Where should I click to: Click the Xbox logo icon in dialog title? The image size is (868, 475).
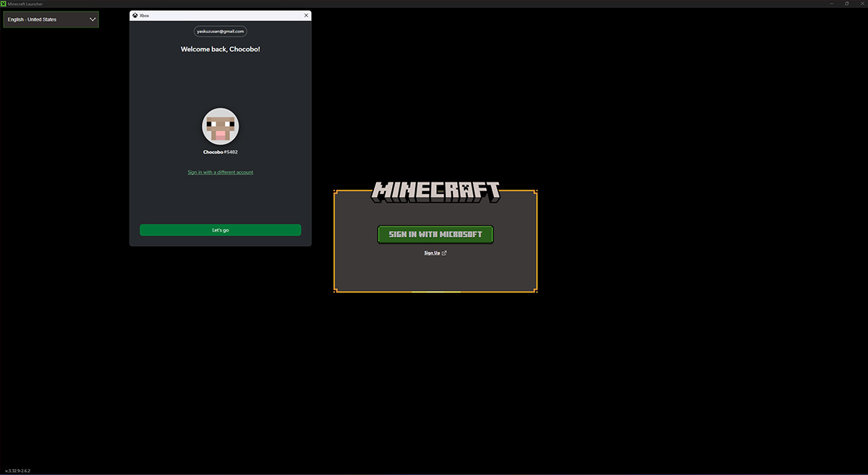pos(135,15)
